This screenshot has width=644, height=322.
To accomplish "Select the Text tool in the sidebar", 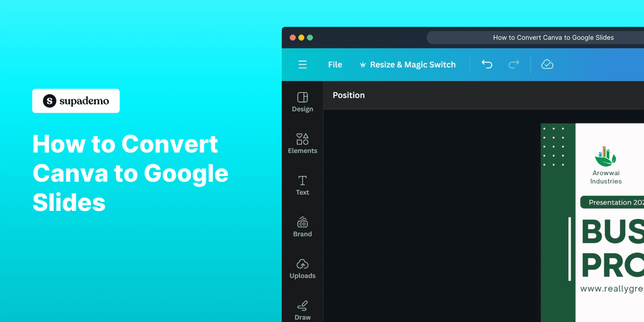I will point(302,185).
